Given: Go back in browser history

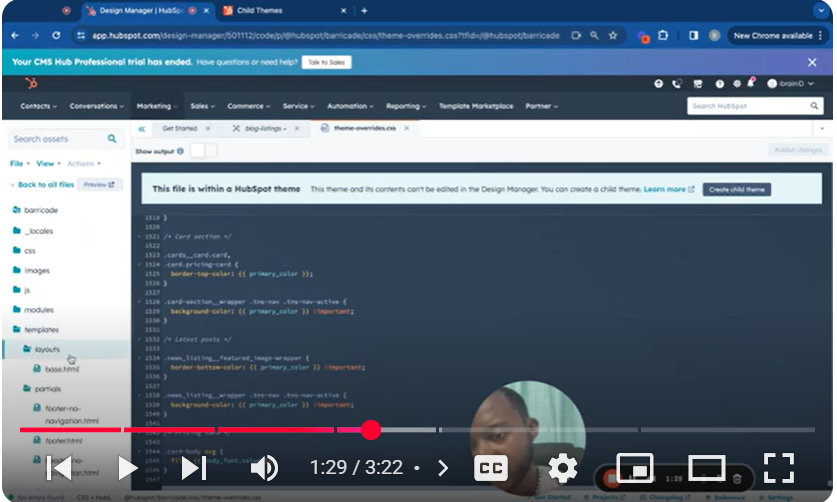Looking at the screenshot, I should click(15, 35).
